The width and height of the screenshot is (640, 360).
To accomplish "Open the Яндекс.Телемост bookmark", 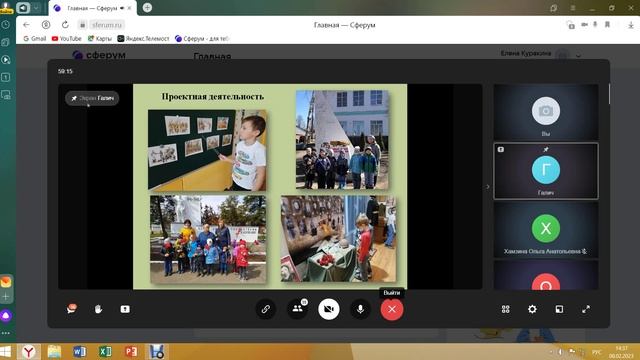I will 143,38.
